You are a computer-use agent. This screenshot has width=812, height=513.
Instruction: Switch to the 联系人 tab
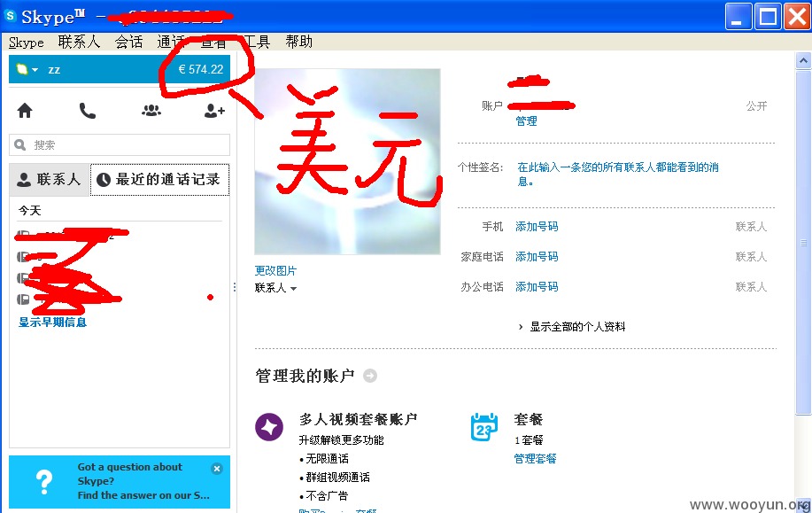pyautogui.click(x=50, y=180)
